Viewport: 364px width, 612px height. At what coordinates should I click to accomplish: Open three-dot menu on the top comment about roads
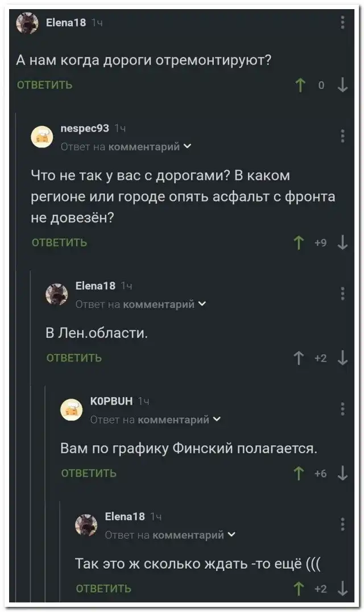pyautogui.click(x=342, y=22)
